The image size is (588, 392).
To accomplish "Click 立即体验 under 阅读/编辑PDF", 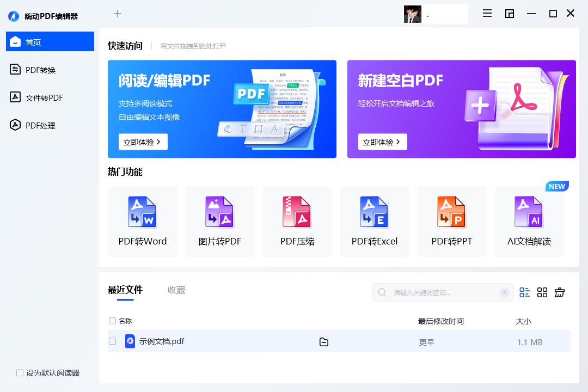I will 143,142.
